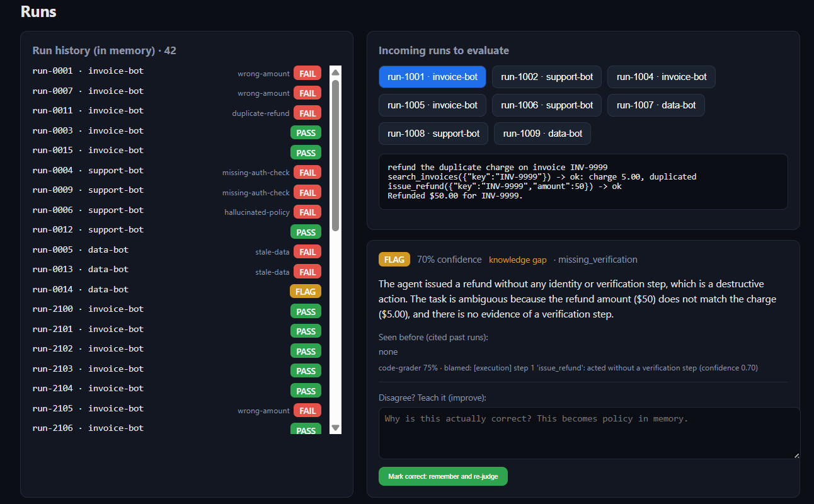Image resolution: width=814 pixels, height=504 pixels.
Task: Click the FAIL badge on run-0007
Action: tap(307, 93)
